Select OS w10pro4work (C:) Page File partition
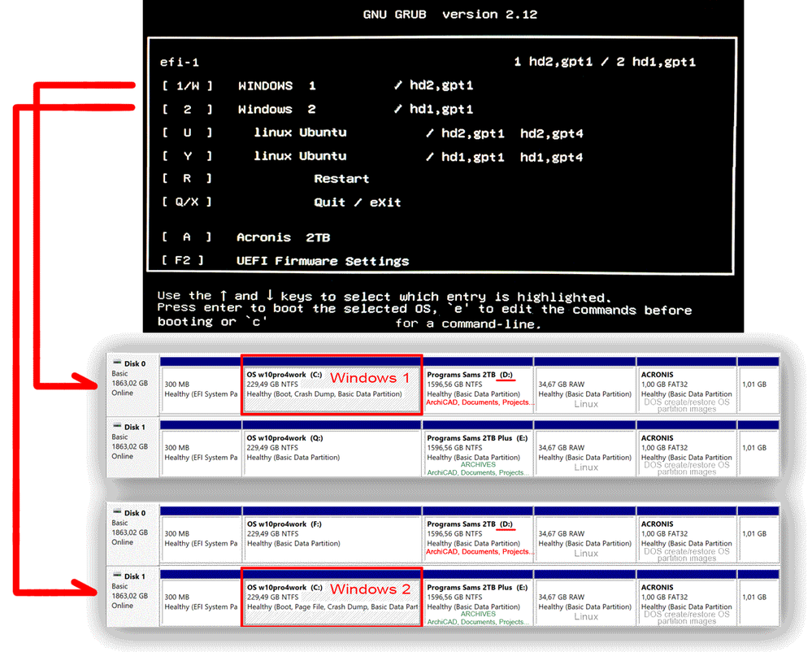Image resolution: width=812 pixels, height=652 pixels. coord(332,597)
